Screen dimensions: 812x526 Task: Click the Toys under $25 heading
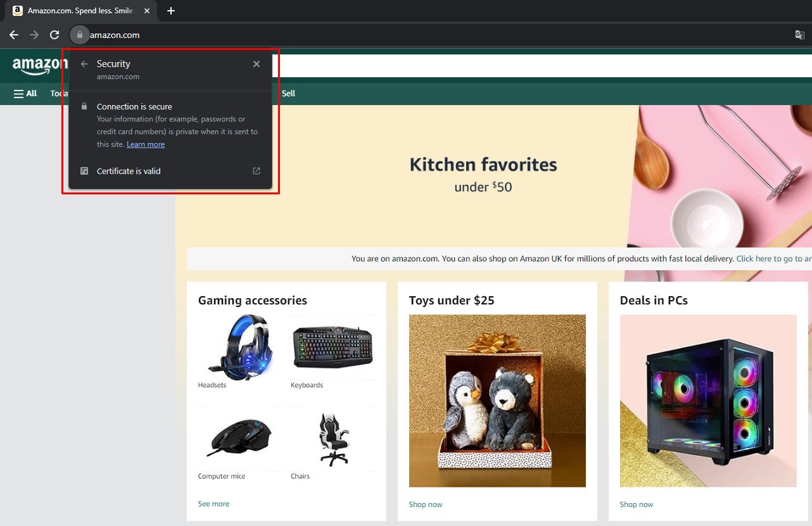pyautogui.click(x=452, y=301)
